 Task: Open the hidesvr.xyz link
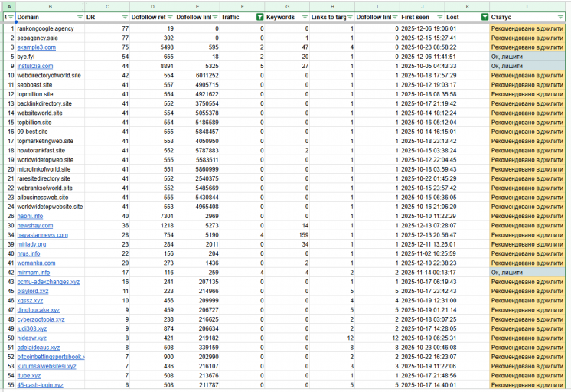[x=31, y=338]
